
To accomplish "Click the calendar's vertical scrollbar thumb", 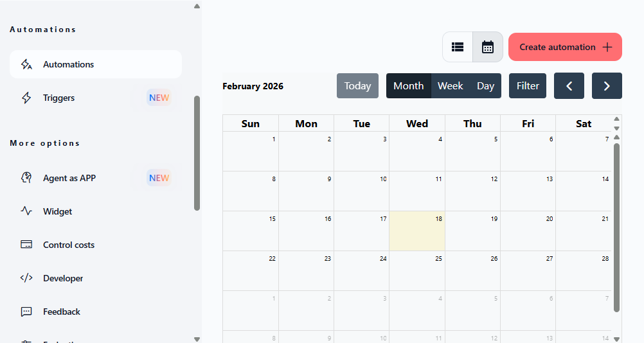I will pos(616,225).
